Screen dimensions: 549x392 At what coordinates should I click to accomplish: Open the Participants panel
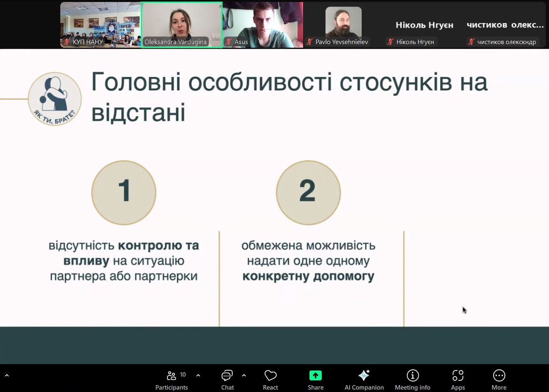(172, 380)
